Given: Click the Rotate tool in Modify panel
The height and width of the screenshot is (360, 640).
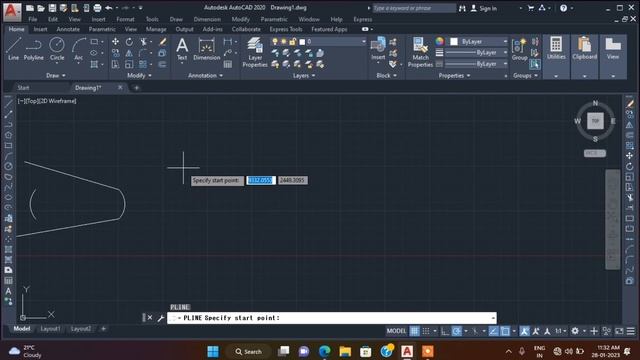Looking at the screenshot, I should click(129, 42).
